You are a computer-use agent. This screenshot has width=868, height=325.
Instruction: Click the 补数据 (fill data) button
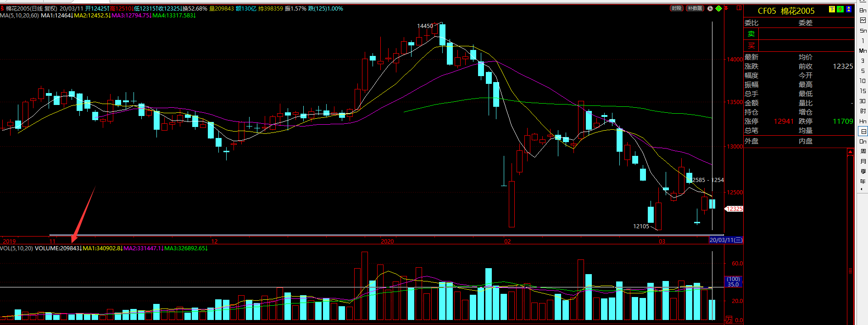point(695,8)
